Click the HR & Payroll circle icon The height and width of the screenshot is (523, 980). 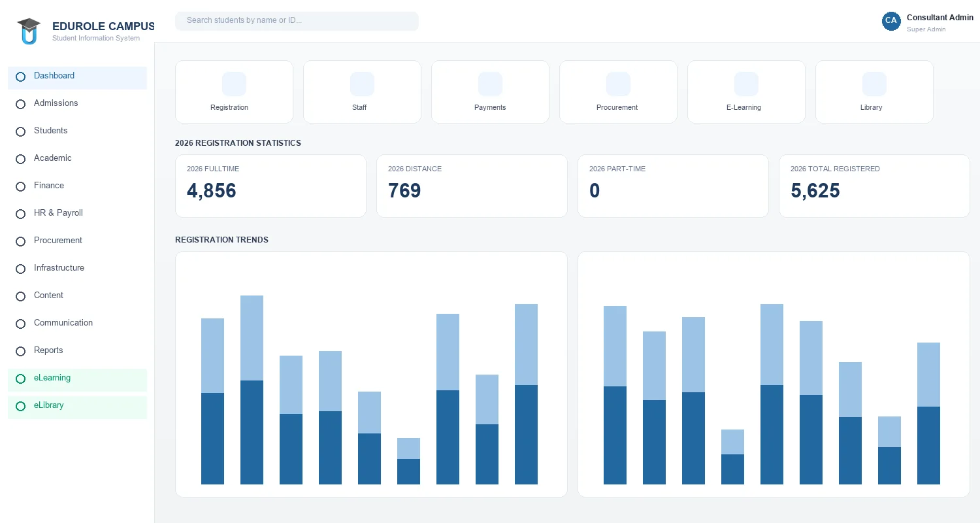point(20,214)
